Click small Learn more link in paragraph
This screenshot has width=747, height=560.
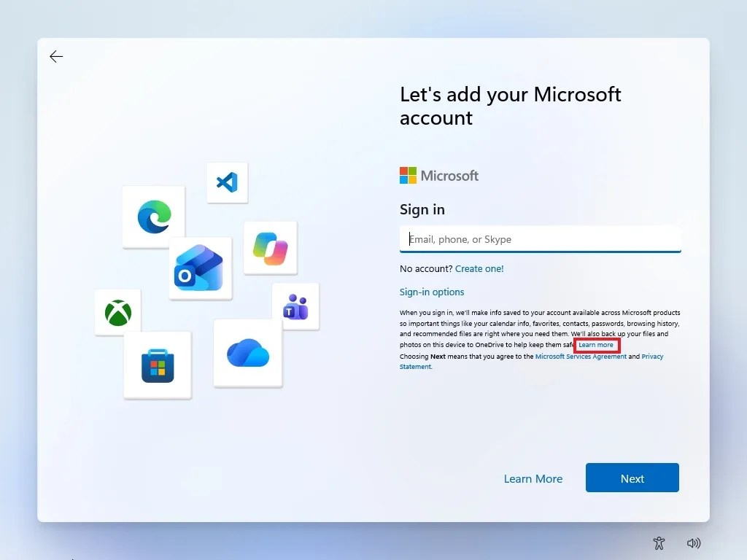[596, 345]
